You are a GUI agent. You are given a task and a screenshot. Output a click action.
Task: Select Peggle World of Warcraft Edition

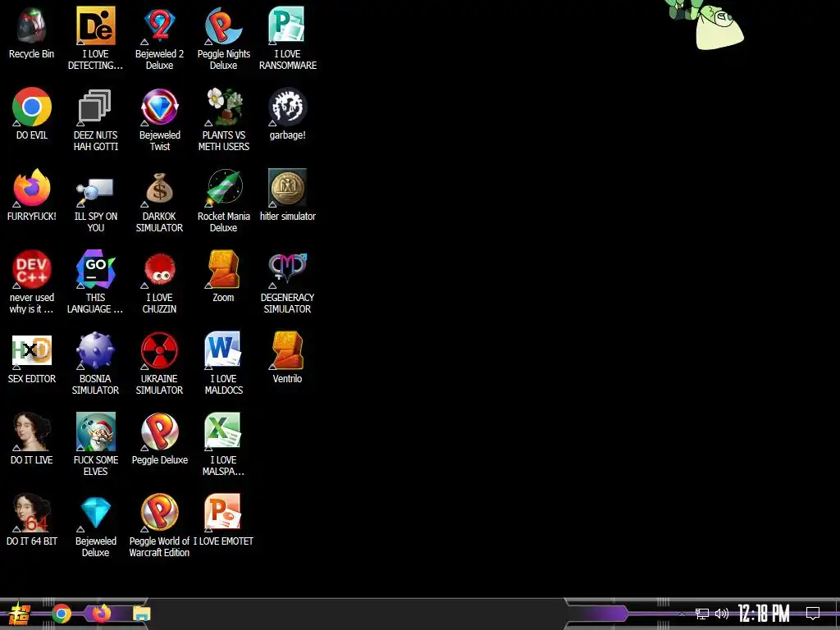tap(159, 513)
